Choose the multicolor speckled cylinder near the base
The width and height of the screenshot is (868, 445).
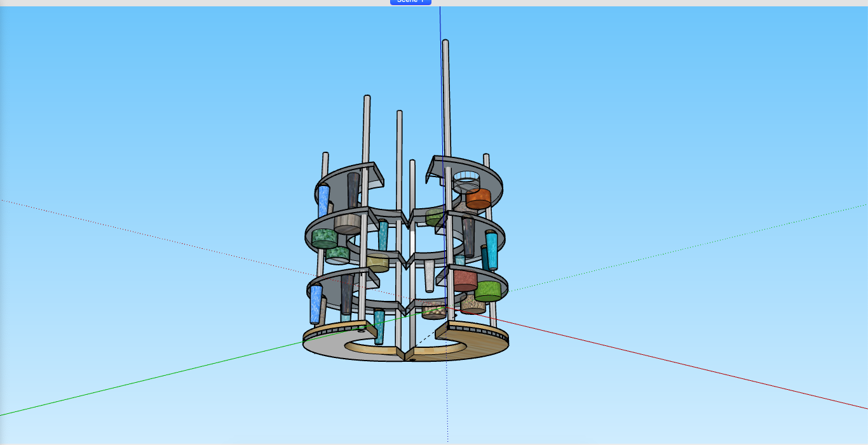(x=434, y=310)
